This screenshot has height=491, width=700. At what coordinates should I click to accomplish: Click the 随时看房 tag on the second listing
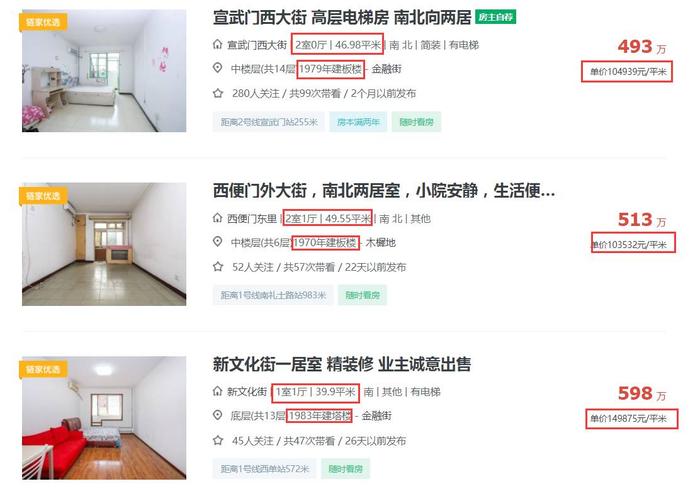[x=362, y=295]
